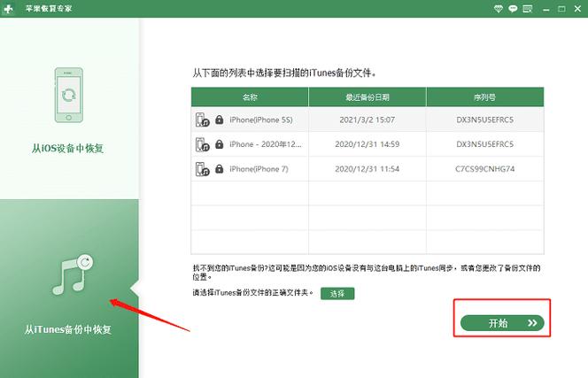The width and height of the screenshot is (588, 378).
Task: Open the chat feedback bubble icon
Action: pos(513,9)
